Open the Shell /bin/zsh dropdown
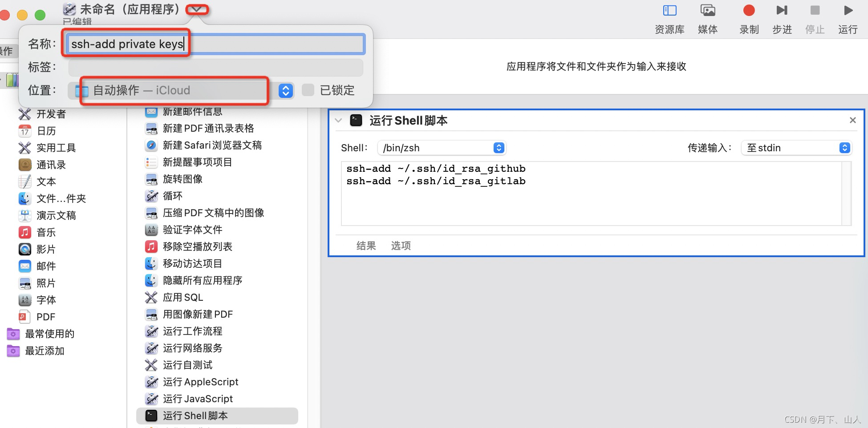This screenshot has width=868, height=428. coord(442,148)
